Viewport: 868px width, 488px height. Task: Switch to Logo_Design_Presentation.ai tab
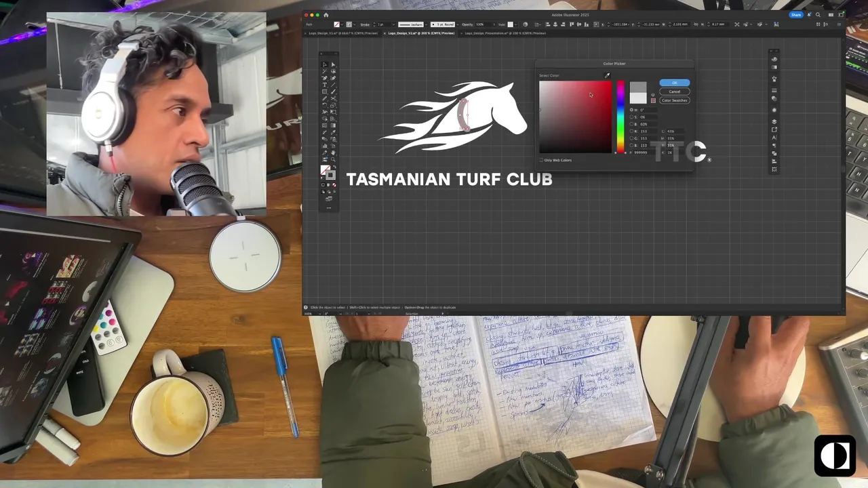tap(505, 33)
